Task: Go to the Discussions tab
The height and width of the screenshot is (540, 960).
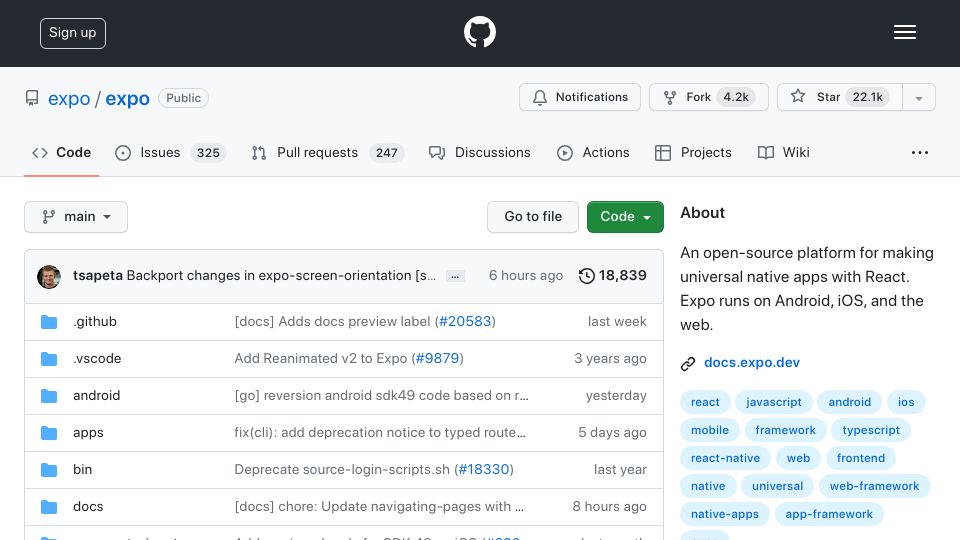Action: pyautogui.click(x=479, y=152)
